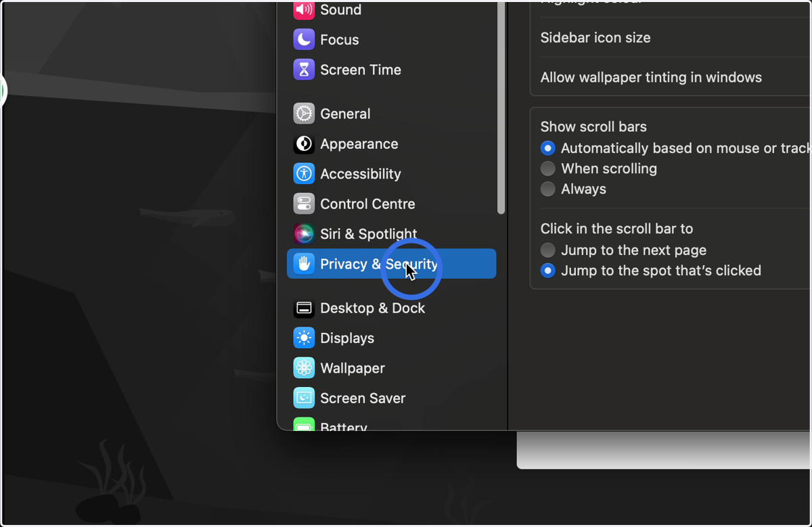Select Privacy & Security label
Viewport: 812px width, 527px height.
tap(379, 264)
